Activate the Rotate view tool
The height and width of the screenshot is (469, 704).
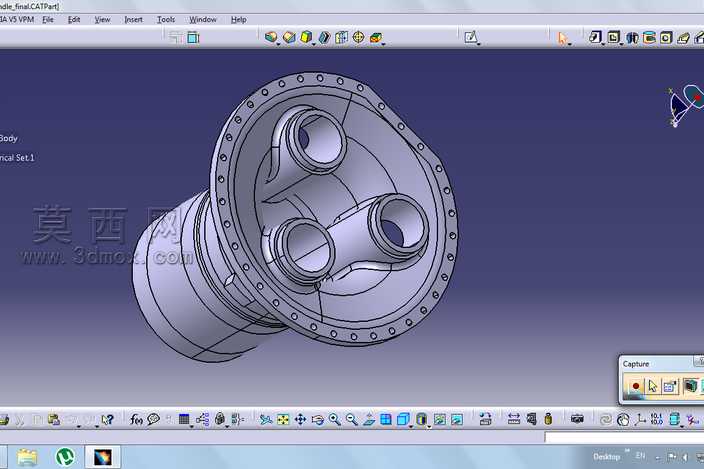(317, 420)
